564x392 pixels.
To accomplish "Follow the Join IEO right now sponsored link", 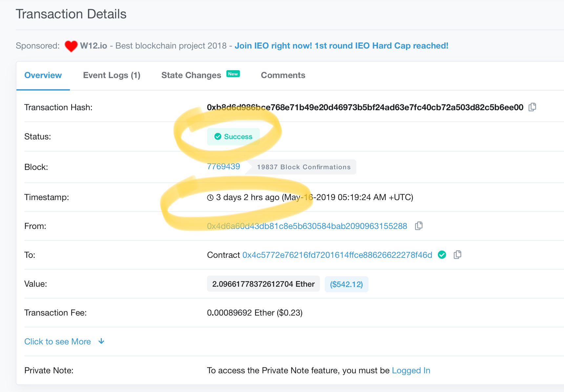I will click(x=341, y=46).
